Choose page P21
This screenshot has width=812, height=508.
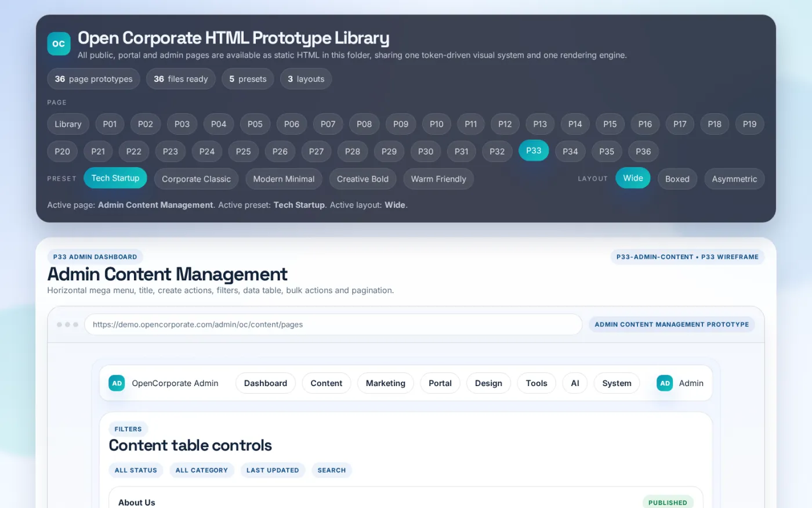(x=98, y=151)
